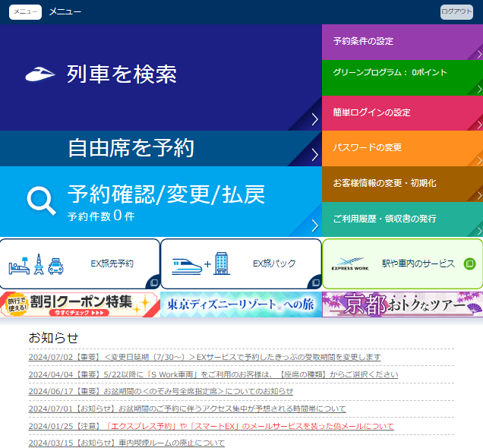The height and width of the screenshot is (448, 483).
Task: Open グリーンプログラム points panel
Action: [x=402, y=73]
